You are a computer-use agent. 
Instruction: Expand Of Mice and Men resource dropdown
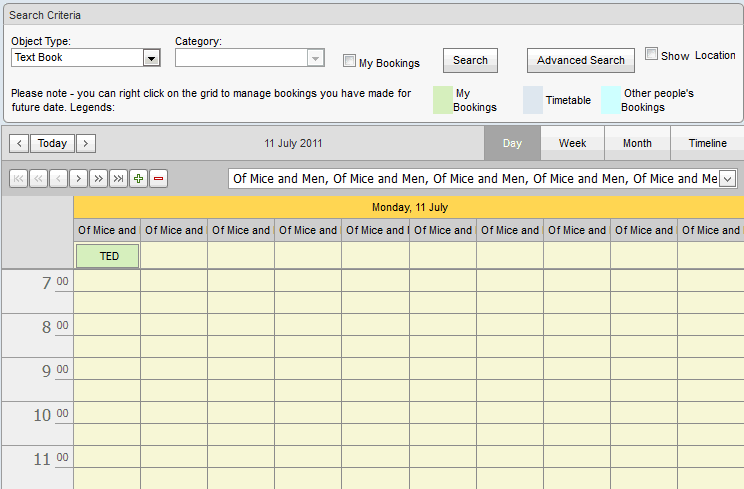click(727, 179)
